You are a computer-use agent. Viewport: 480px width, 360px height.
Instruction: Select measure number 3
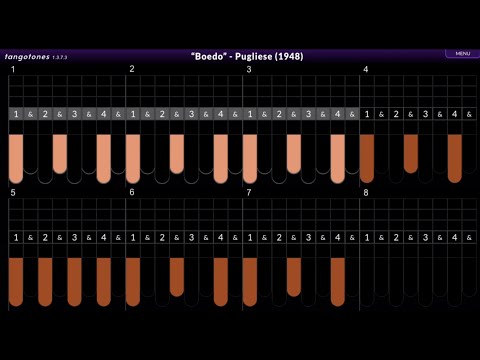click(x=249, y=69)
